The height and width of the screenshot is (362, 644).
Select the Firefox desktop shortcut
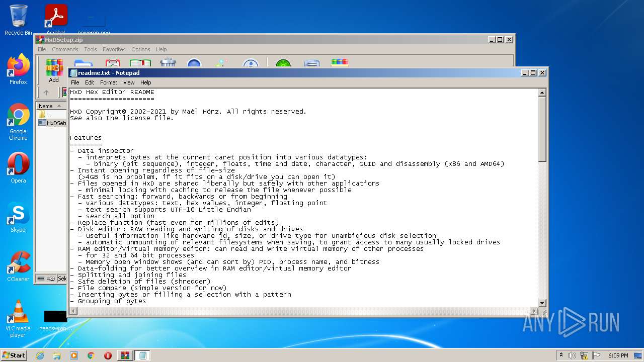point(18,69)
